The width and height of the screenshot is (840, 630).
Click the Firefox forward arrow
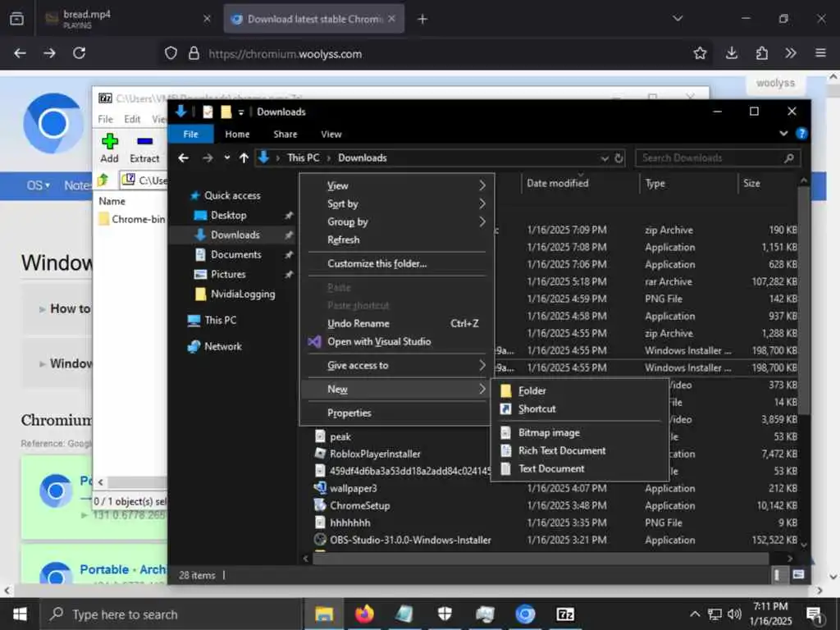(x=49, y=53)
